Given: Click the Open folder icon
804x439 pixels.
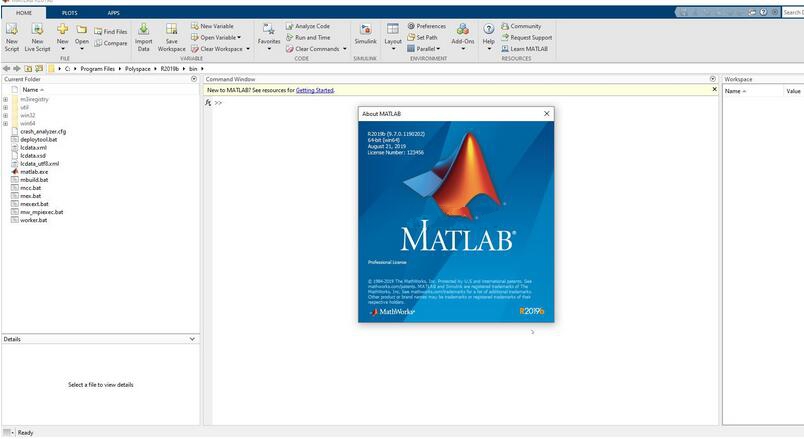Looking at the screenshot, I should [82, 29].
